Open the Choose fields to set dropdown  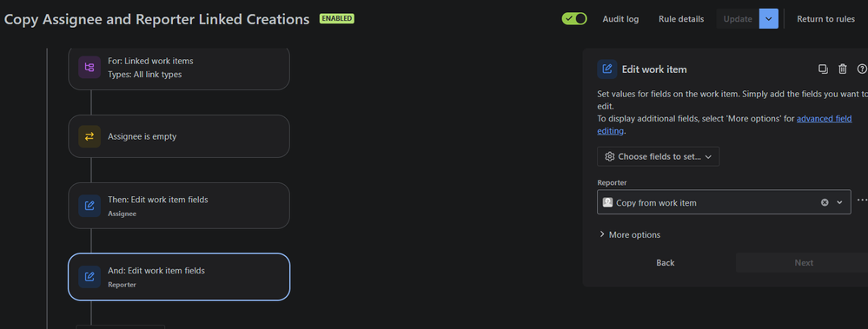659,156
